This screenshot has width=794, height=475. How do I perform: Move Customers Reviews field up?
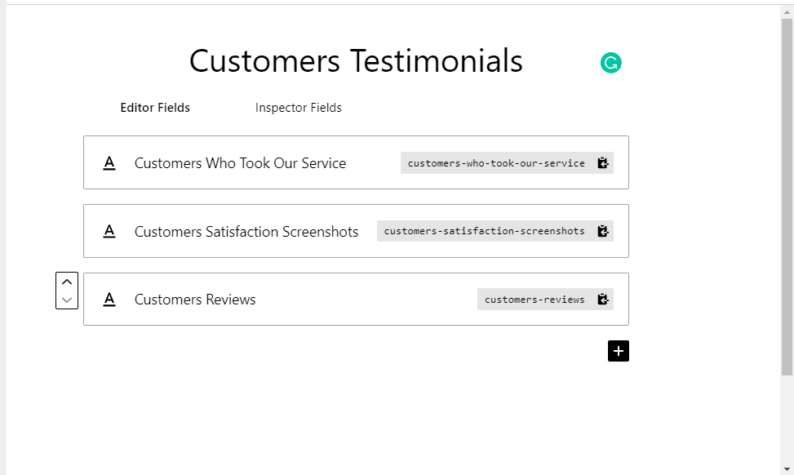point(67,282)
